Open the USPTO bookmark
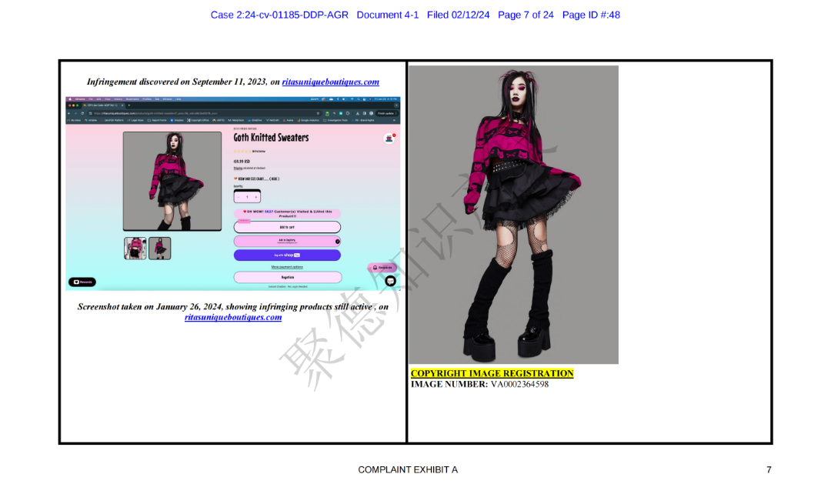Screen dimensions: 831x504 click(x=219, y=120)
